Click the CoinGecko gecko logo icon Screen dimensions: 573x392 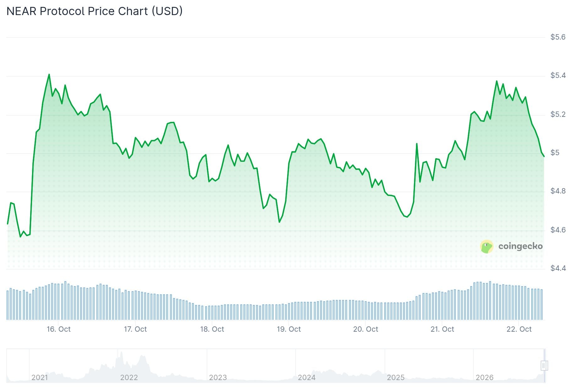[x=487, y=247]
